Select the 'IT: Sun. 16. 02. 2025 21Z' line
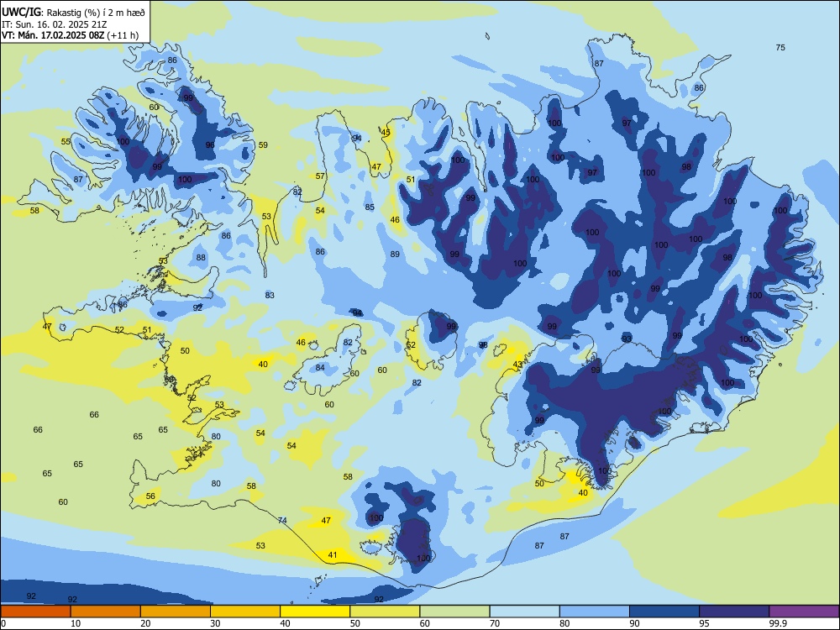Image resolution: width=840 pixels, height=630 pixels. pyautogui.click(x=54, y=24)
